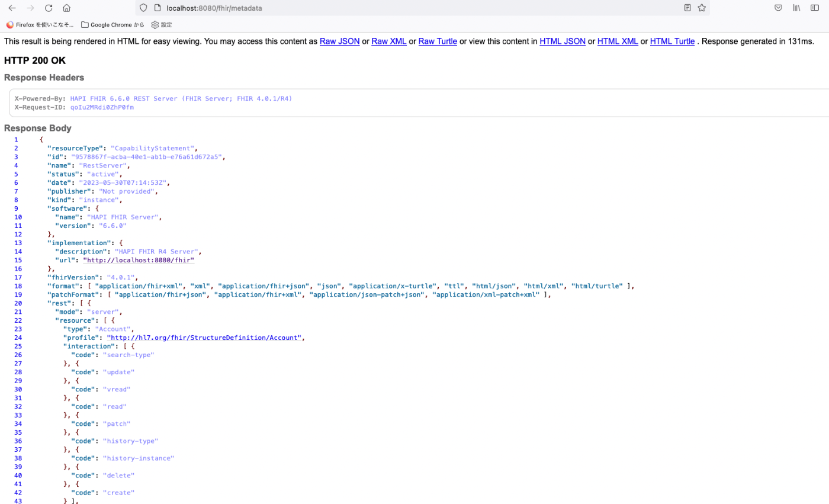
Task: Reload the page with the refresh icon
Action: click(49, 8)
